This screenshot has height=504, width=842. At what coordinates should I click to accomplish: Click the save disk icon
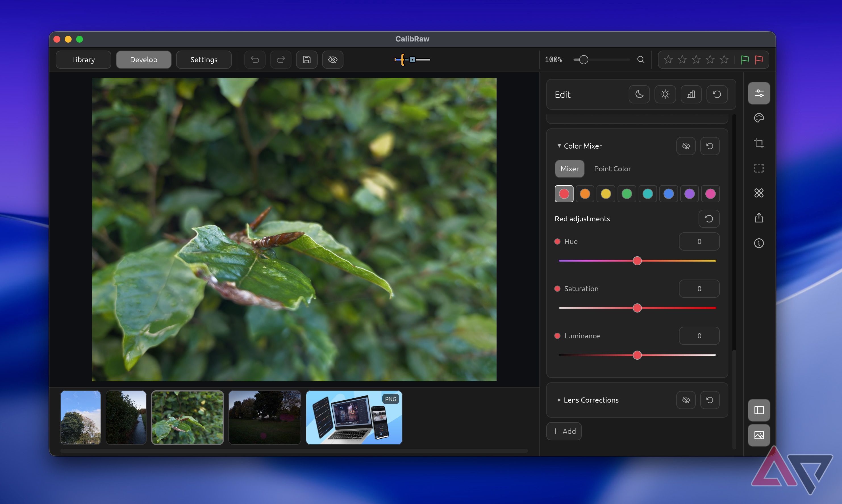coord(307,60)
